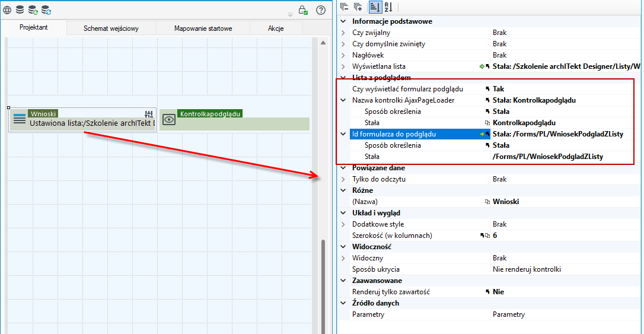
Task: Click marker icon beside Tak value
Action: (487, 89)
